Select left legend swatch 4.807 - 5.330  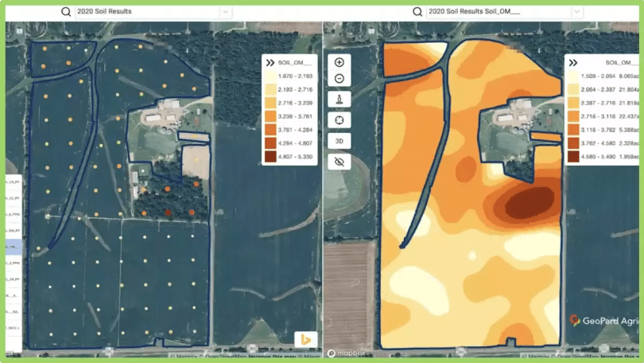pos(270,157)
